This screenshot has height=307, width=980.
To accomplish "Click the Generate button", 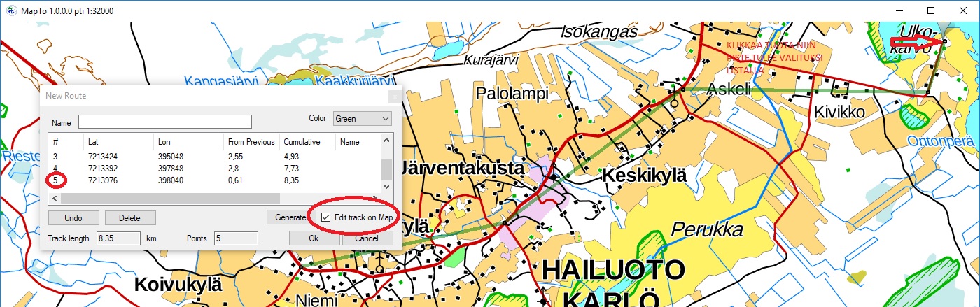I will coord(290,217).
